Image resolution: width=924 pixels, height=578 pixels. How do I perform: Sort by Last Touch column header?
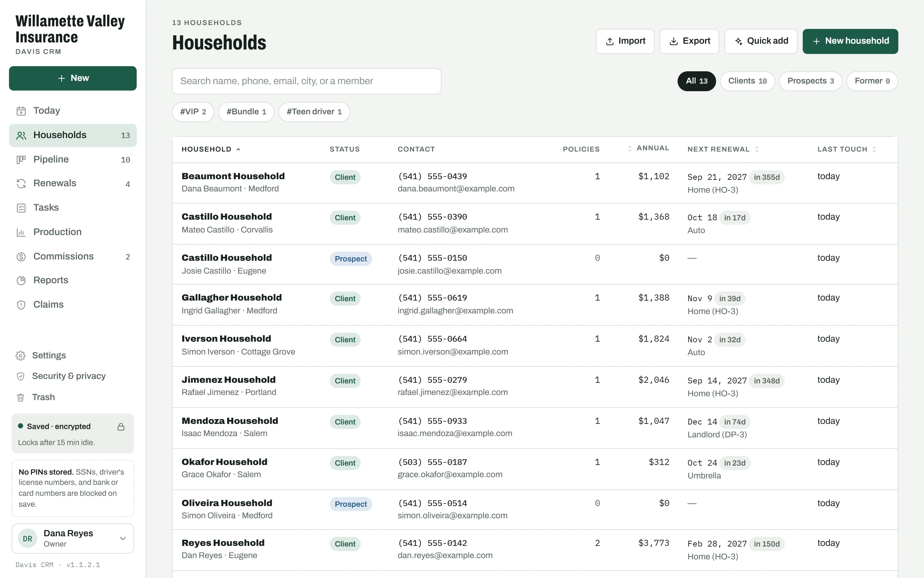pyautogui.click(x=847, y=149)
